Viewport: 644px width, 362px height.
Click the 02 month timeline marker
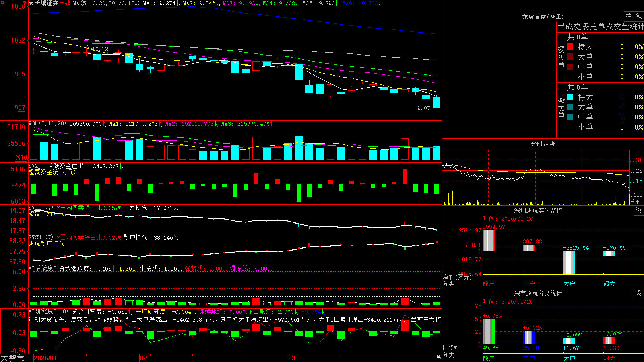(x=143, y=358)
